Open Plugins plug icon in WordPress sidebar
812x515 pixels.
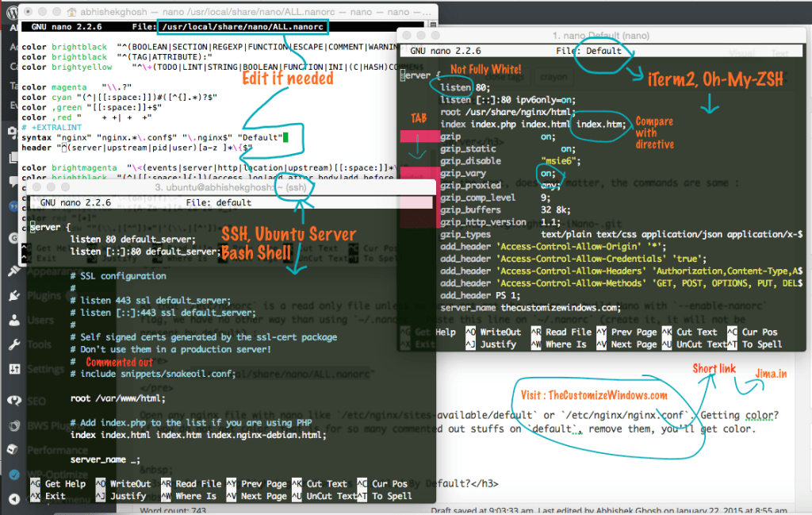(14, 296)
